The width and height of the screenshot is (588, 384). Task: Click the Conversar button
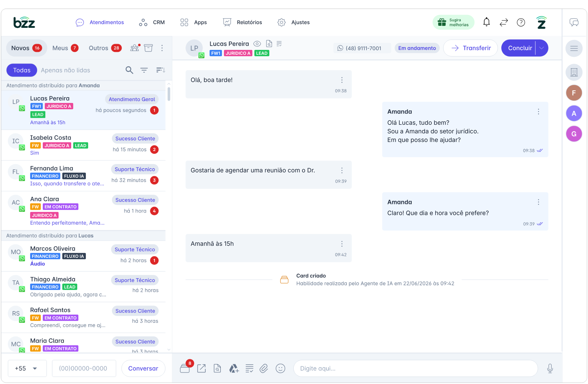(143, 369)
